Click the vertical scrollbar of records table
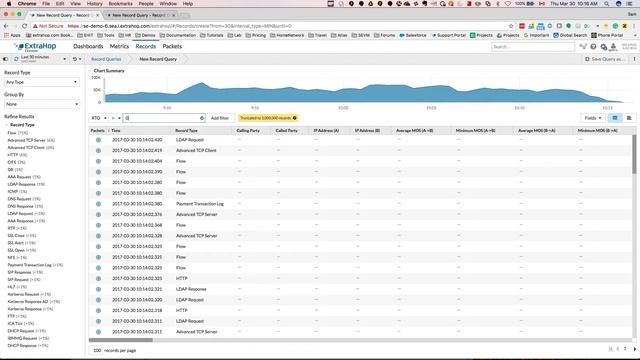The image size is (640, 360). [x=634, y=154]
